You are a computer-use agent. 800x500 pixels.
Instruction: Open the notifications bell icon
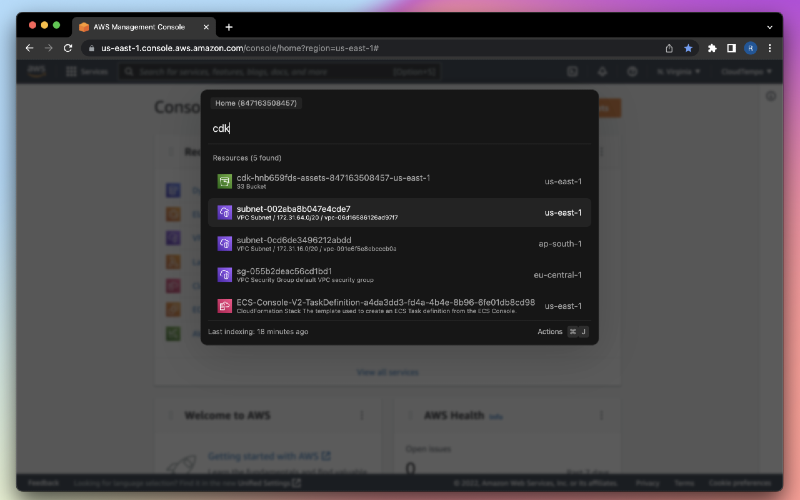603,71
